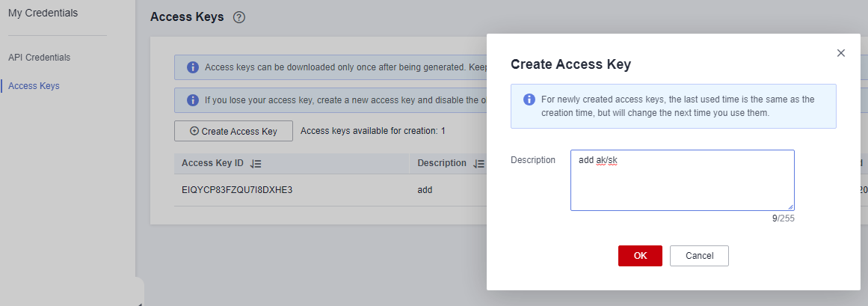The height and width of the screenshot is (306, 868).
Task: Confirm key creation with the OK button
Action: tap(640, 256)
